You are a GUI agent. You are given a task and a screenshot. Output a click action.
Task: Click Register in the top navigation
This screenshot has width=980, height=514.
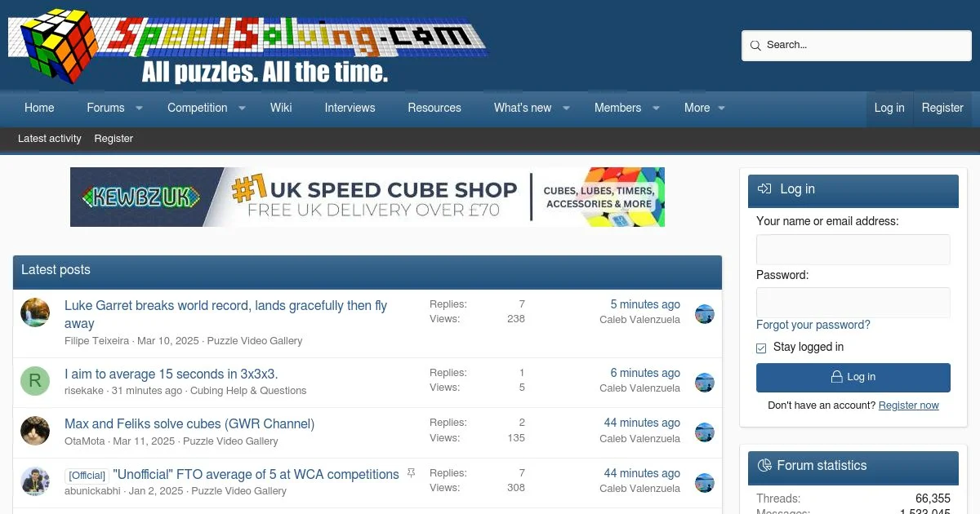tap(942, 108)
